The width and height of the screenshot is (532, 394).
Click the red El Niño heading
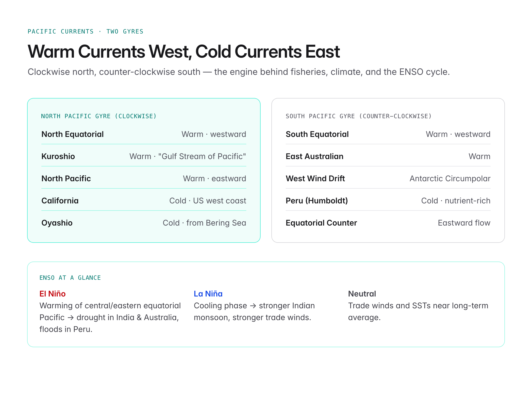coord(52,294)
